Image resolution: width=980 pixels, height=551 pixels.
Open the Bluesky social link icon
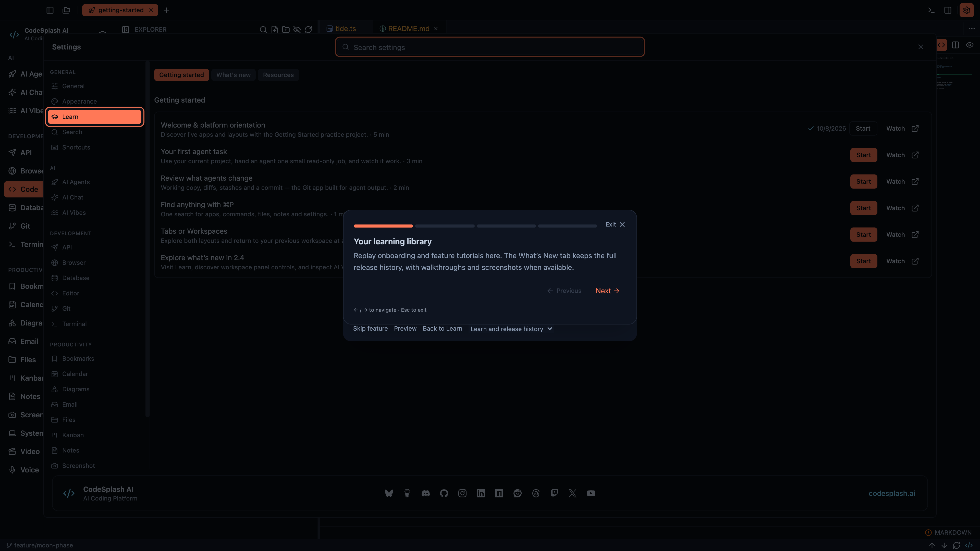click(388, 493)
